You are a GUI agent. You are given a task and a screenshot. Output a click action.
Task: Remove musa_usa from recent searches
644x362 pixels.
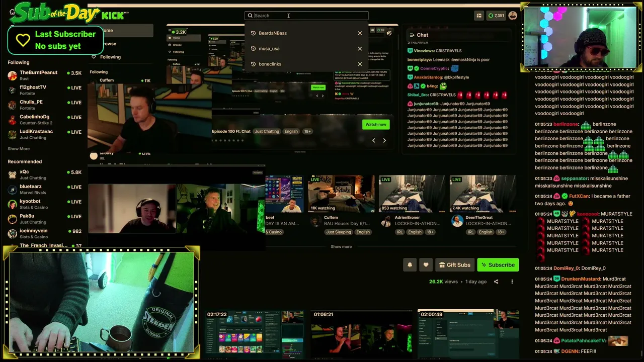tap(360, 49)
